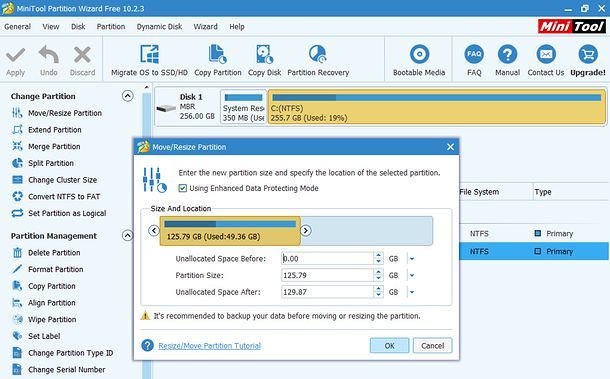Click Partition Size input field

pos(327,275)
